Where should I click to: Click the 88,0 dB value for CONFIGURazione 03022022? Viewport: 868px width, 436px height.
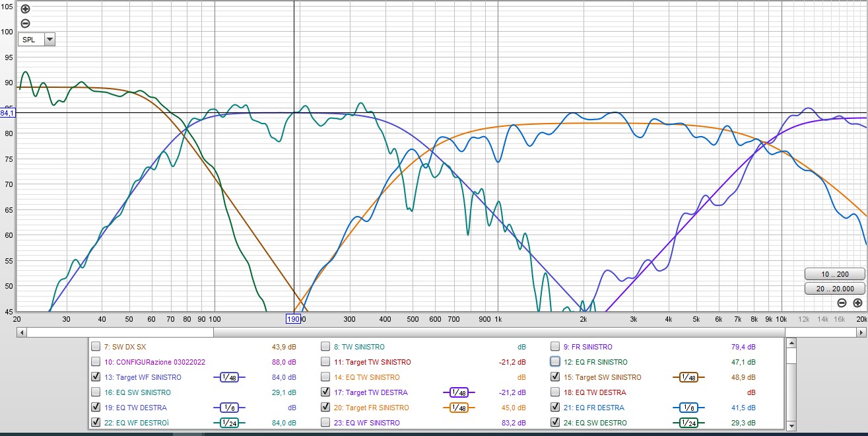tap(284, 362)
